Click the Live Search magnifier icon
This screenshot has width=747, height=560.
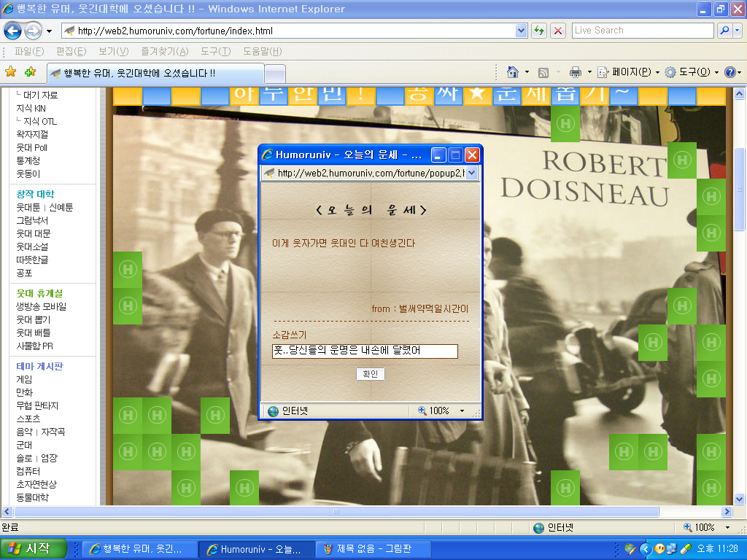coord(724,31)
